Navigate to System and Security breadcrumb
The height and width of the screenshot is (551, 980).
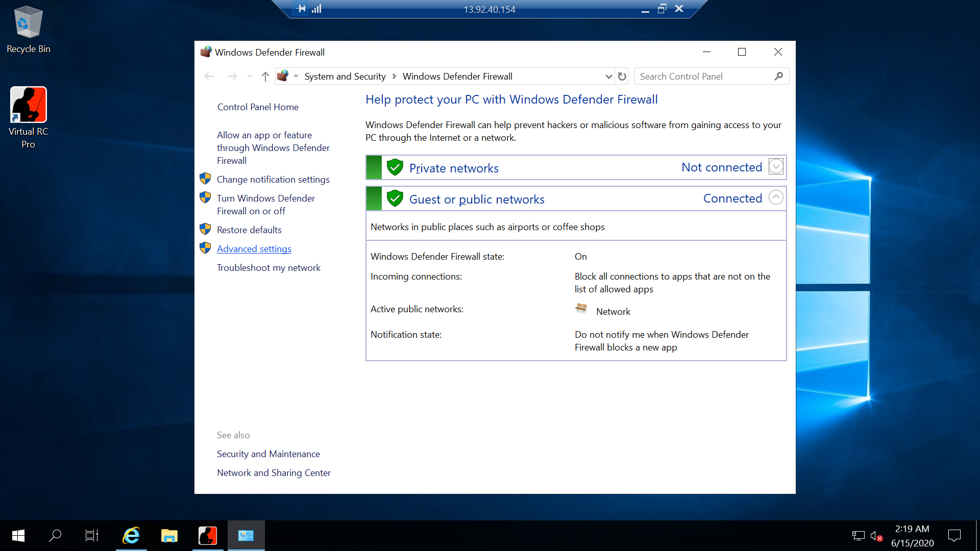pos(345,77)
